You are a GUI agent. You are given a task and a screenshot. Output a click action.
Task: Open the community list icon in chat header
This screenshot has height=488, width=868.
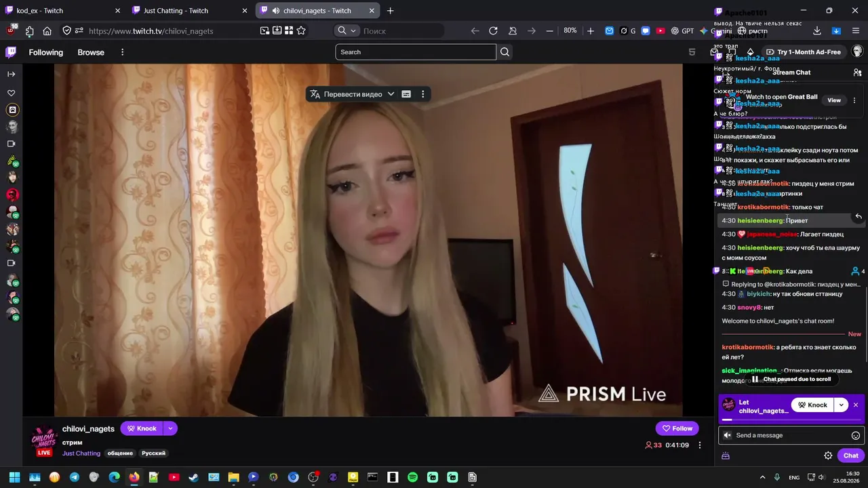pyautogui.click(x=857, y=73)
